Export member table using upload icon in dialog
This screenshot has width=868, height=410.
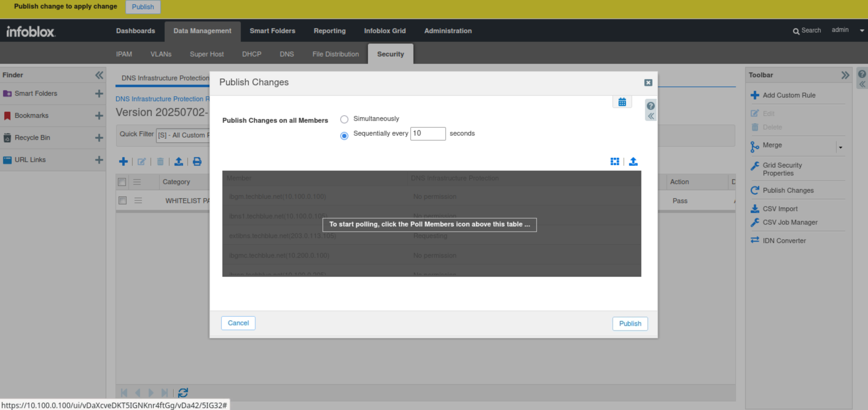coord(633,162)
